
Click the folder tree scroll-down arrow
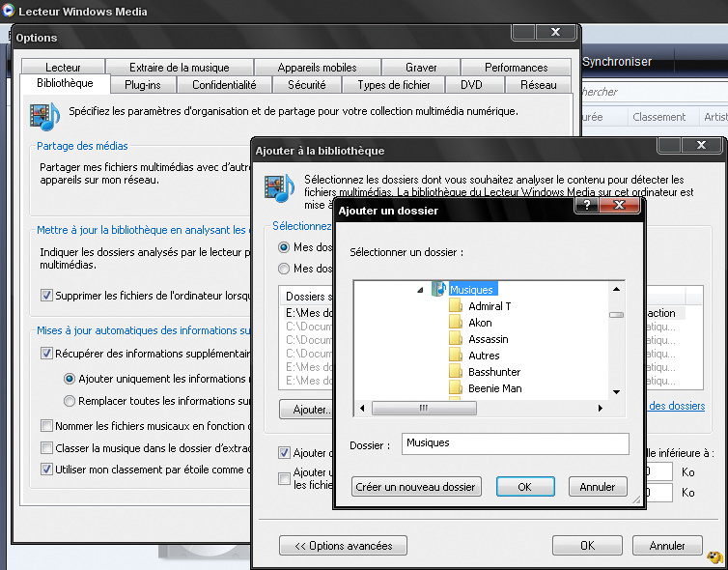point(616,392)
